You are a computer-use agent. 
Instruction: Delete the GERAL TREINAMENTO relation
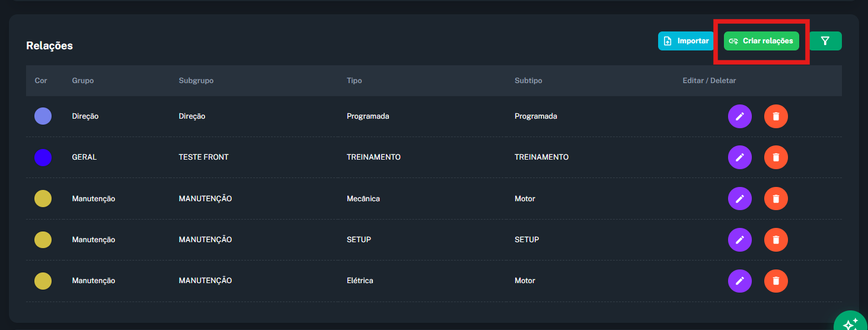[x=776, y=157]
